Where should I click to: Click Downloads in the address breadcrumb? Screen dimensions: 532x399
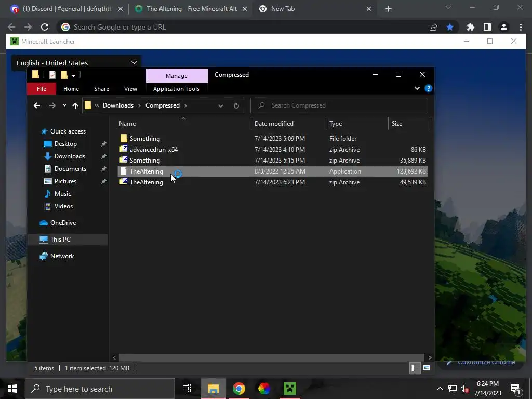point(118,105)
